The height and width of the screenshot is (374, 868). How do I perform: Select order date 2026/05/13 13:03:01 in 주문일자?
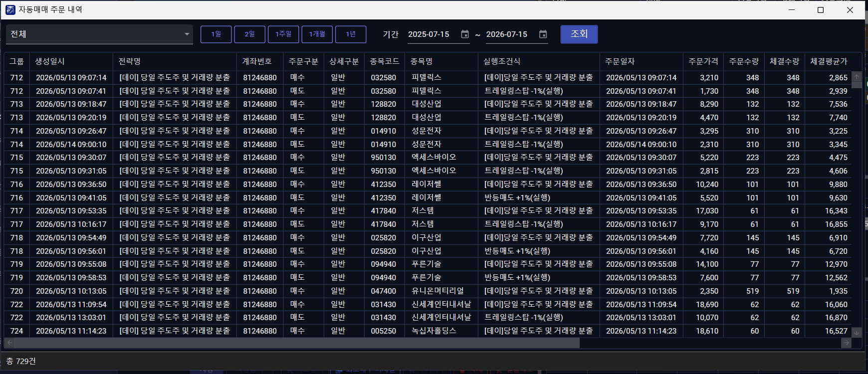click(642, 318)
